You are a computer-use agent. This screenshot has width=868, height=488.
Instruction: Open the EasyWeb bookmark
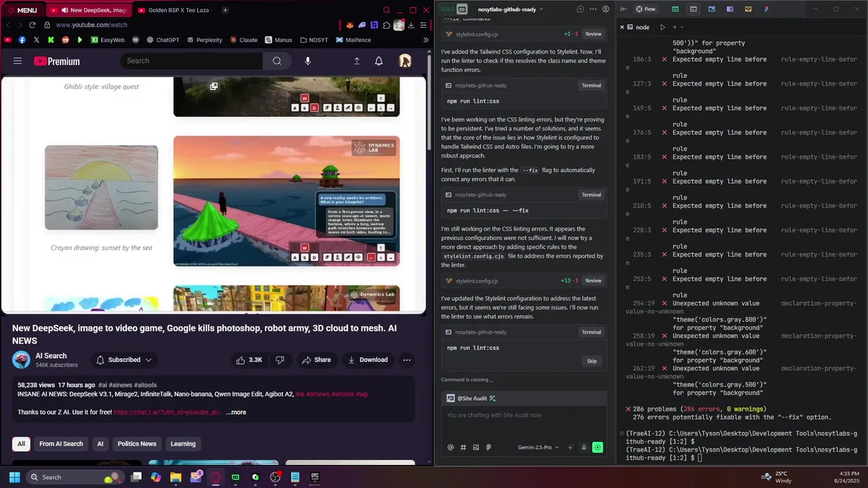[x=108, y=40]
